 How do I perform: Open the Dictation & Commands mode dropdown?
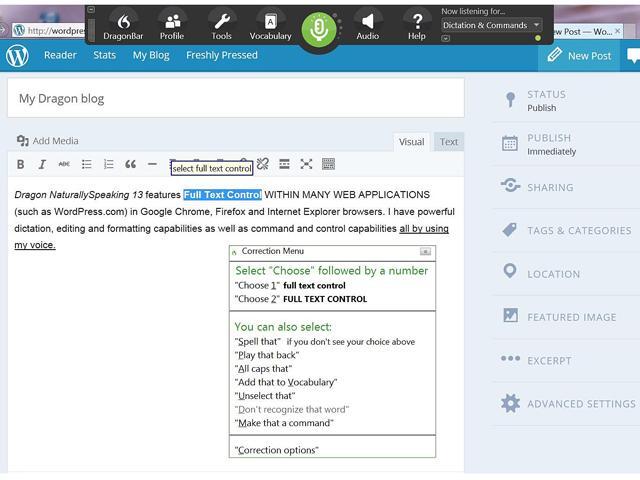click(x=491, y=25)
